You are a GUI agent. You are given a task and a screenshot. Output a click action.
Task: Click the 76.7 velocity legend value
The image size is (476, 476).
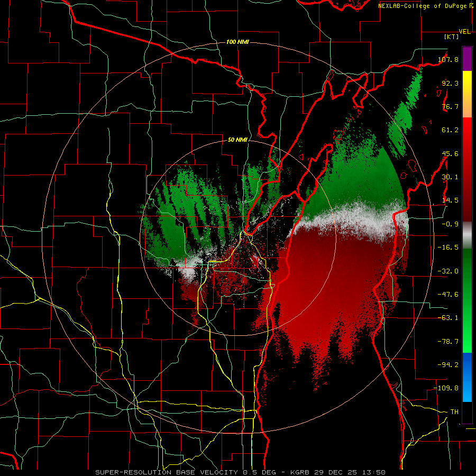pos(450,106)
